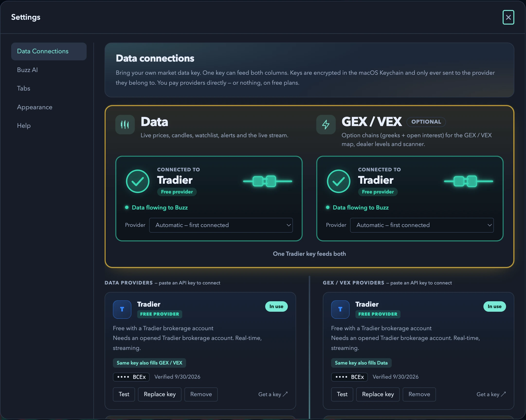526x420 pixels.
Task: Click the Data card connected checkmark icon
Action: coord(138,181)
